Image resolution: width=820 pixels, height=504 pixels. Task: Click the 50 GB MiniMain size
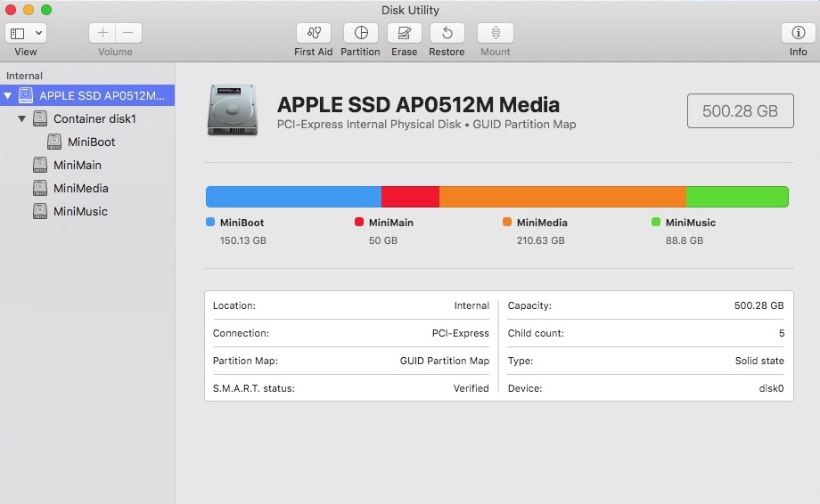[x=383, y=240]
